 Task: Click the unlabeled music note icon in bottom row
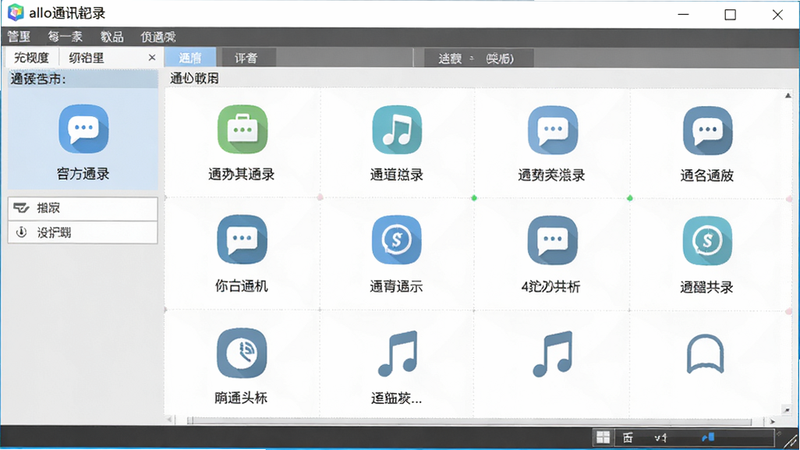click(553, 354)
